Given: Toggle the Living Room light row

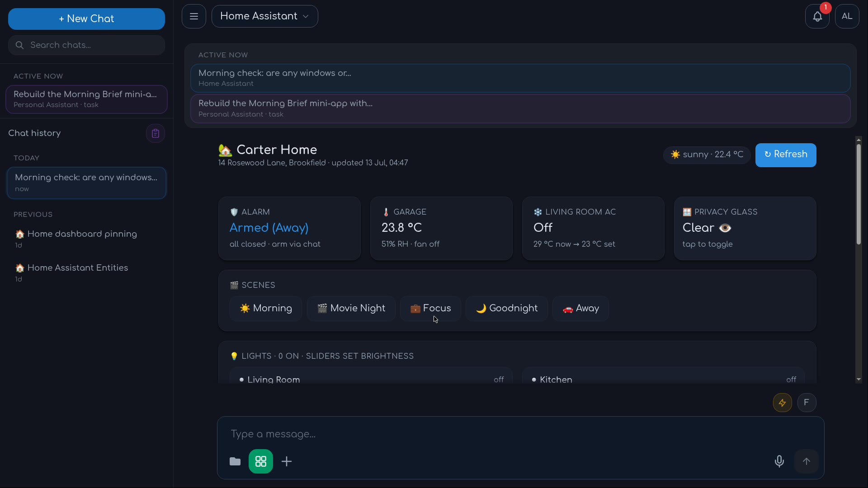Looking at the screenshot, I should tap(371, 376).
